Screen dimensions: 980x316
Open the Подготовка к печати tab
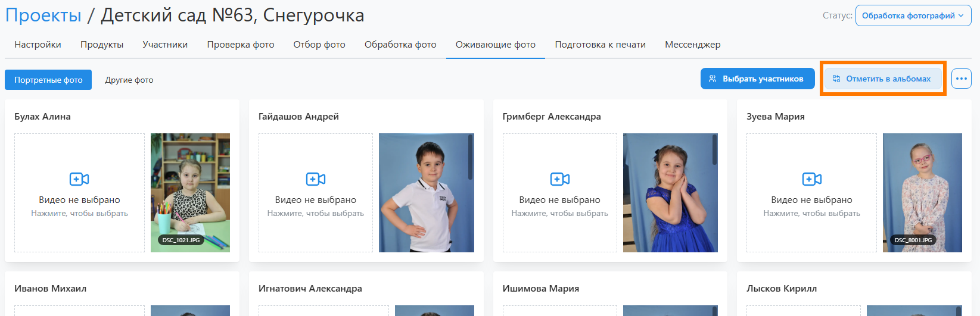[x=600, y=45]
